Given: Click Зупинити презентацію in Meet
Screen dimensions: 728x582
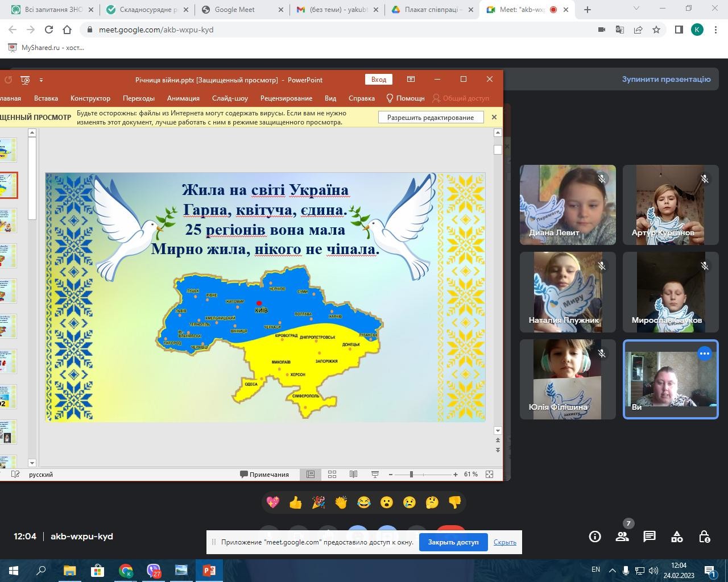Looking at the screenshot, I should [x=666, y=79].
